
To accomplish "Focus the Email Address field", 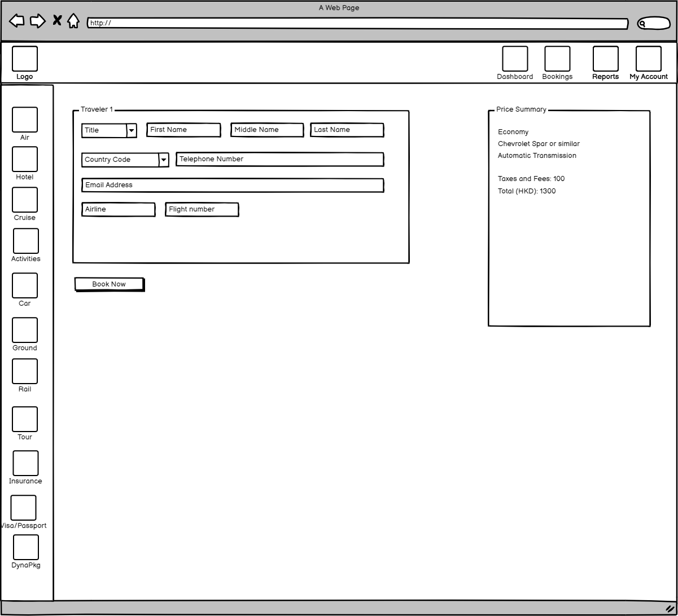I will (233, 185).
